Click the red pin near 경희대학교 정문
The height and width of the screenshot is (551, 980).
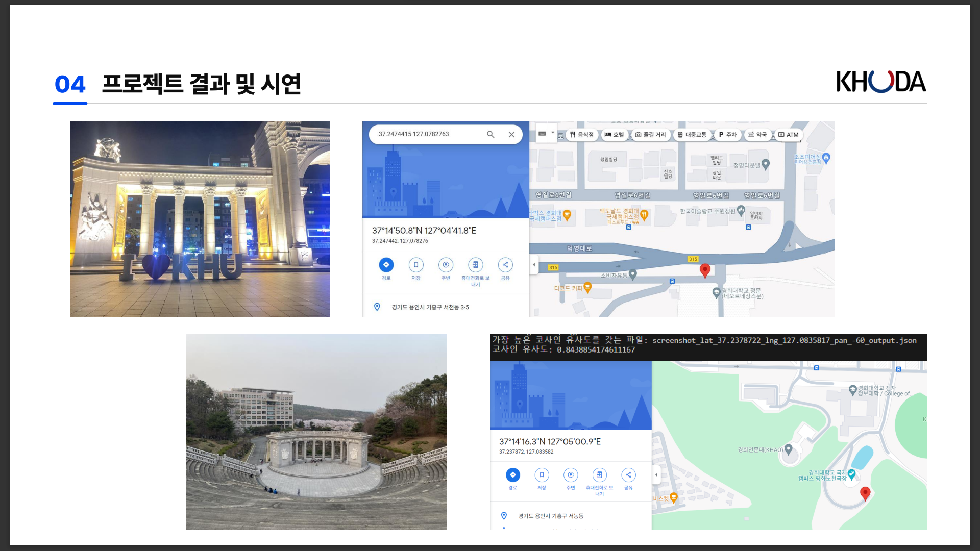[x=705, y=270]
